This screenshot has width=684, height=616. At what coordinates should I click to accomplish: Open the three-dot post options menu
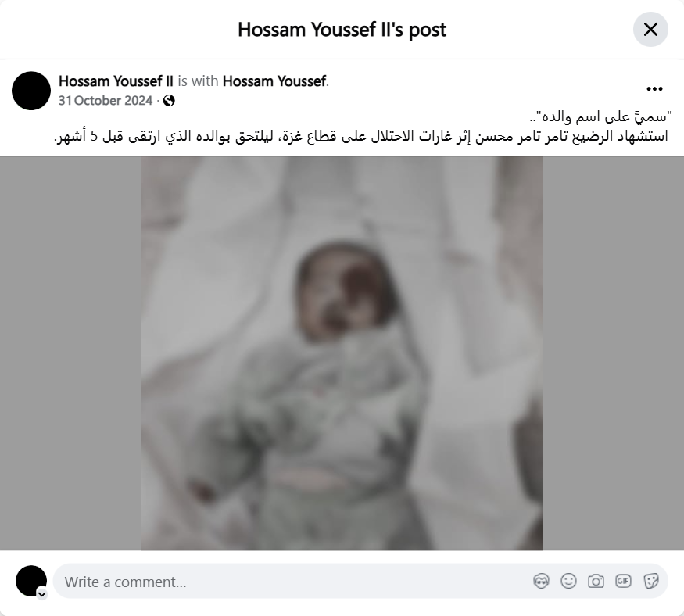pos(654,89)
